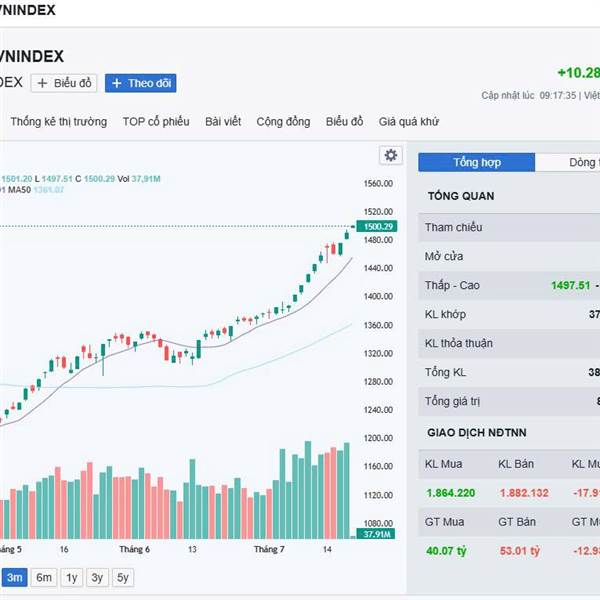Open chart settings via gear icon
Viewport: 600px width, 600px height.
click(x=390, y=155)
